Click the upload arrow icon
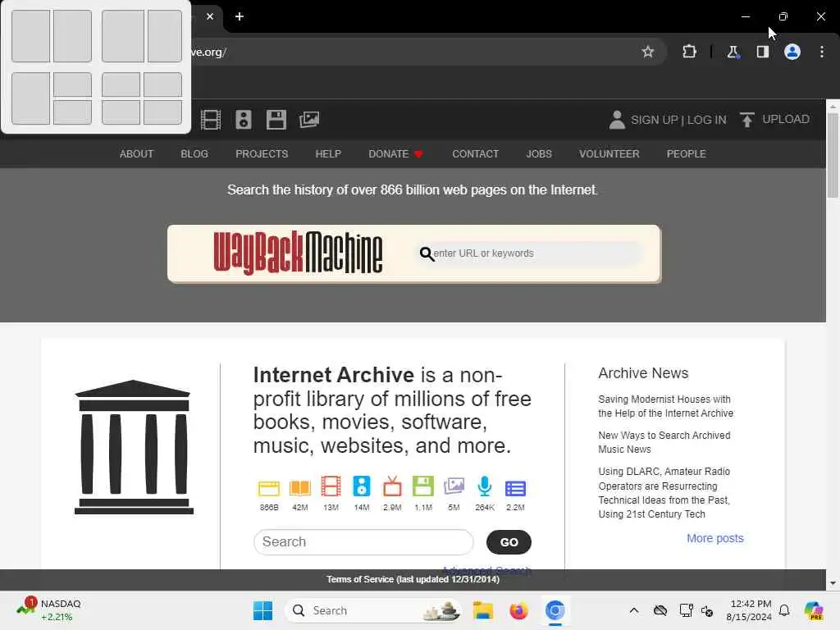 [746, 120]
